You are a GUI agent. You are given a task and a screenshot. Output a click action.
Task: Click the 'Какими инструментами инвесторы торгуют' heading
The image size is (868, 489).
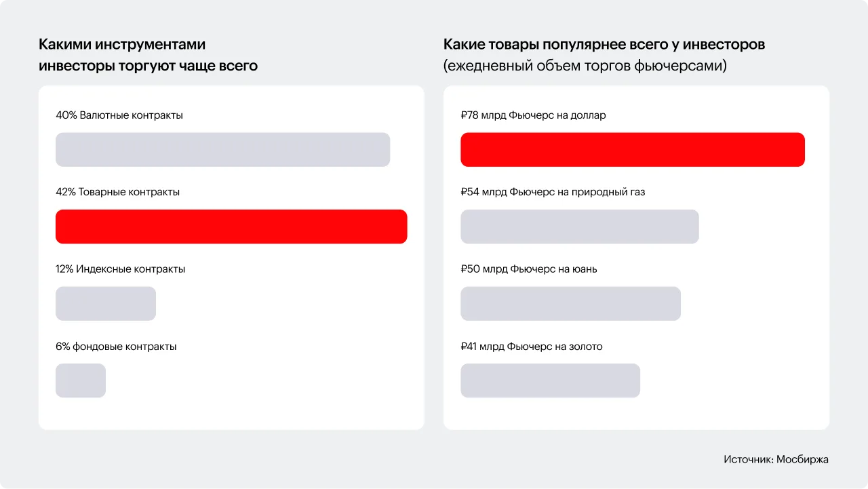point(148,55)
